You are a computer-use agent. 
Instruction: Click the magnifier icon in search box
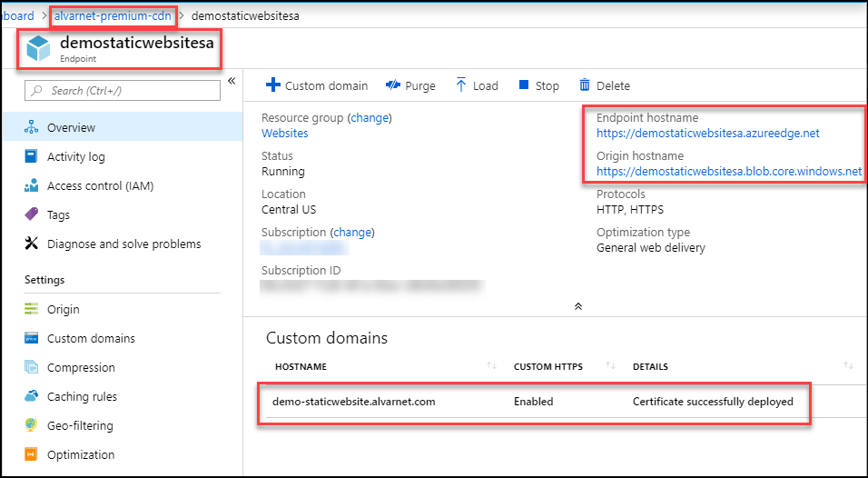(37, 90)
